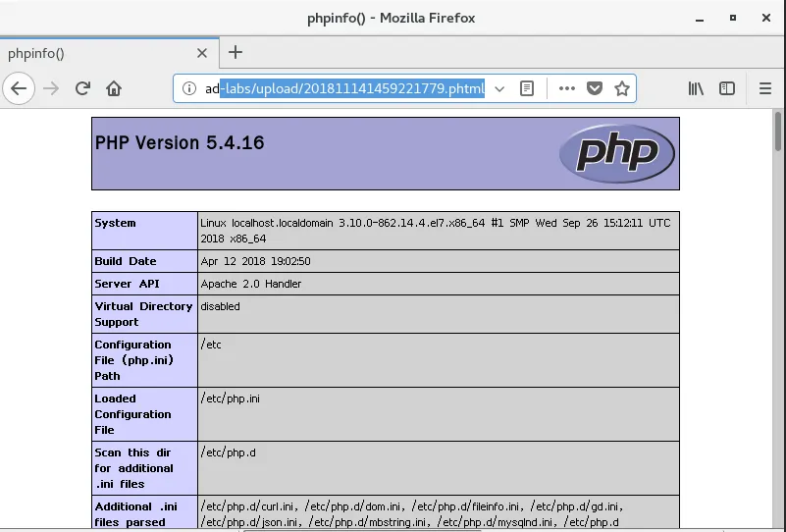Click the Back navigation arrow
Image resolution: width=786 pixels, height=532 pixels.
point(19,88)
